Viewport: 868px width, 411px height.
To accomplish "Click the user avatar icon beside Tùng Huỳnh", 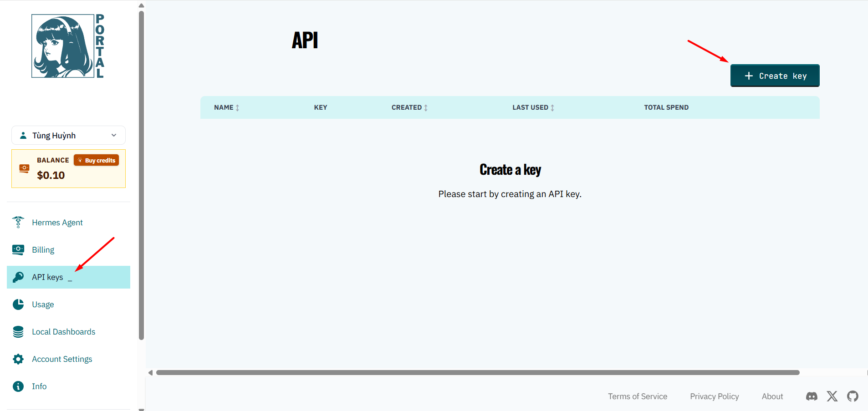I will click(23, 135).
